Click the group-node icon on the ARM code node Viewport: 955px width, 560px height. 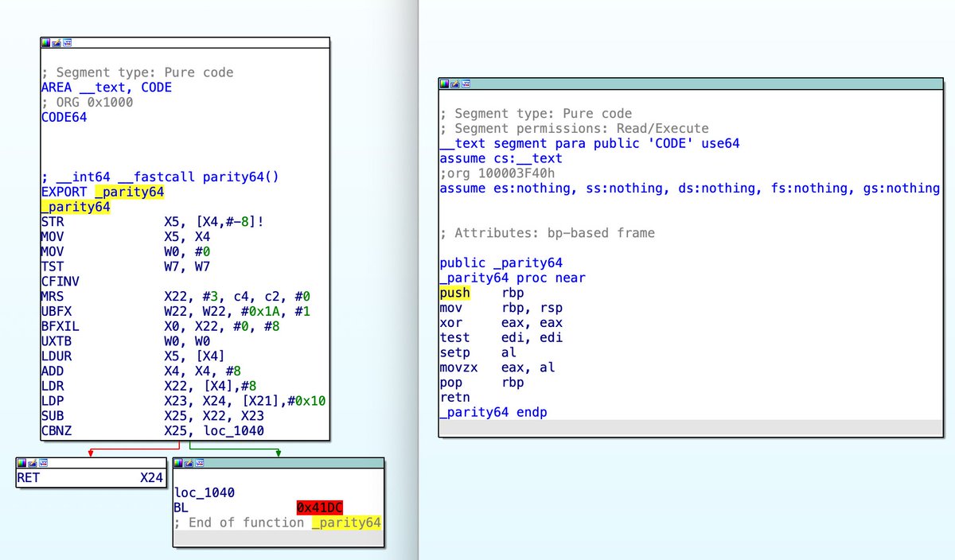coord(67,42)
